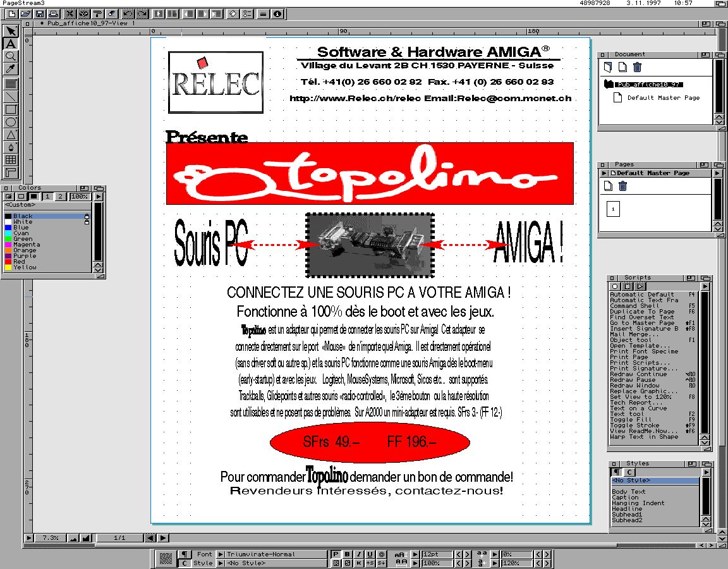
Task: Select the Rectangle shape tool
Action: click(11, 109)
